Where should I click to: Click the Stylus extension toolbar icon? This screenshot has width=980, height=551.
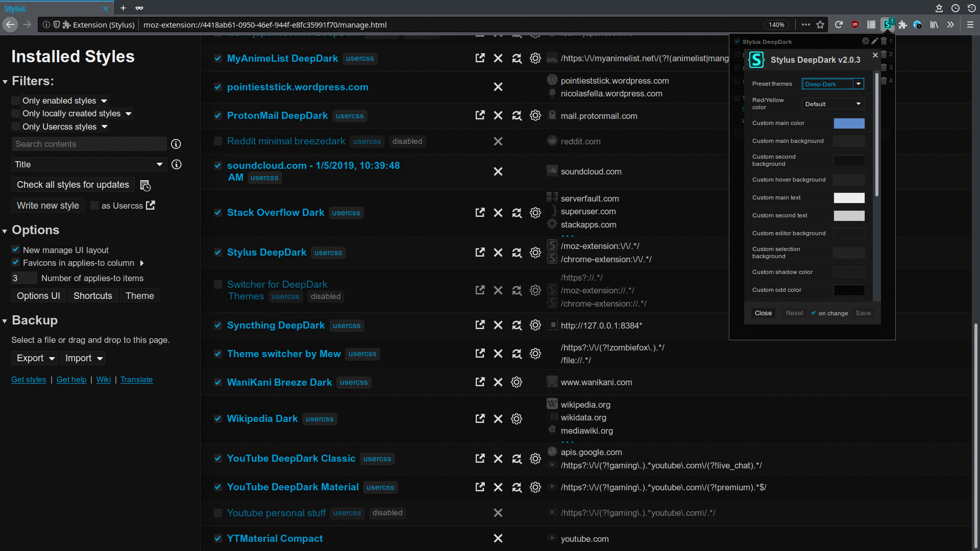888,24
